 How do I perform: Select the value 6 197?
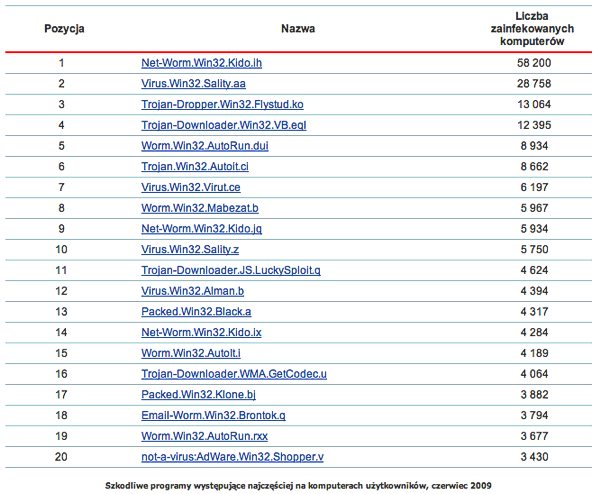coord(534,187)
